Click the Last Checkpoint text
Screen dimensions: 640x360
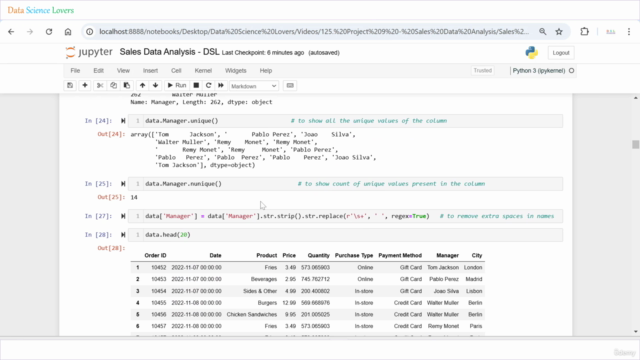263,53
